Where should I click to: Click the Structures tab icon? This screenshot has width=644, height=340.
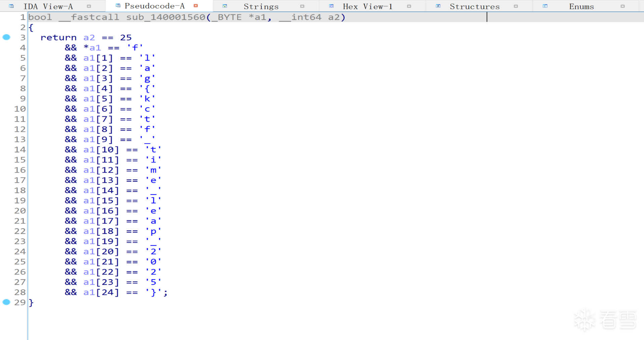coord(438,6)
